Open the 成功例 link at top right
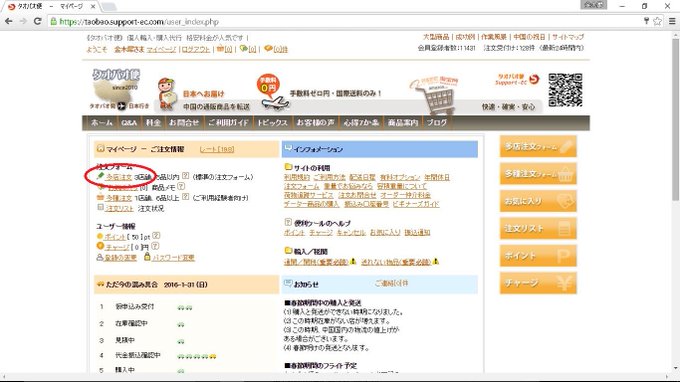 click(x=465, y=37)
